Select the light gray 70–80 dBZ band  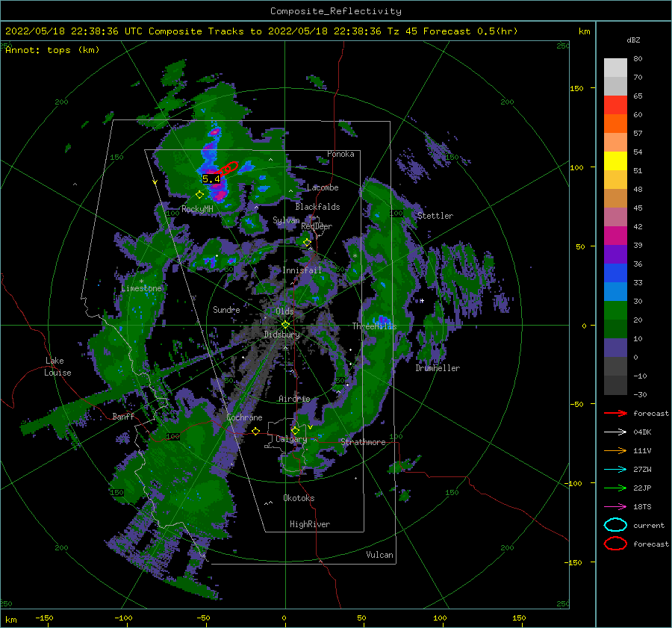(x=615, y=68)
